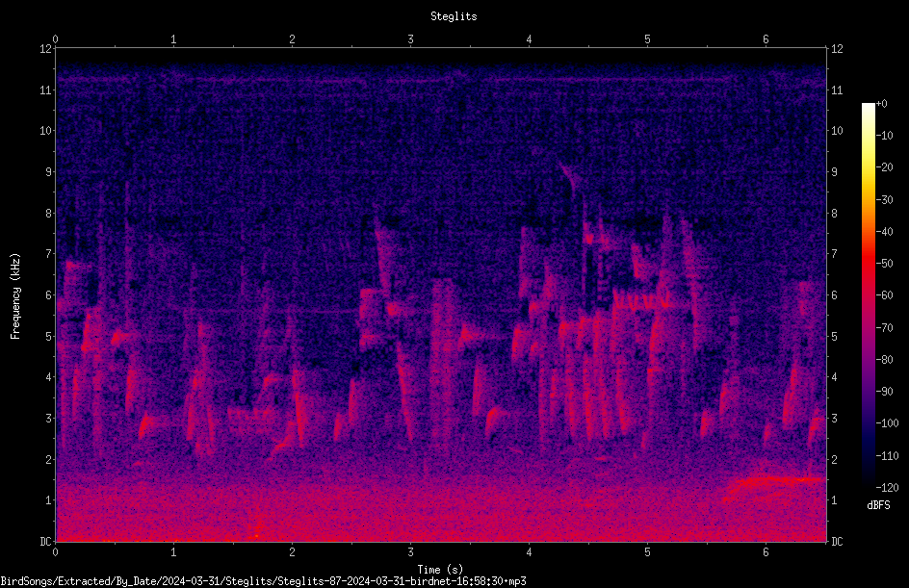Viewport: 909px width, 588px height.
Task: Click the Steglits title text
Action: click(454, 16)
